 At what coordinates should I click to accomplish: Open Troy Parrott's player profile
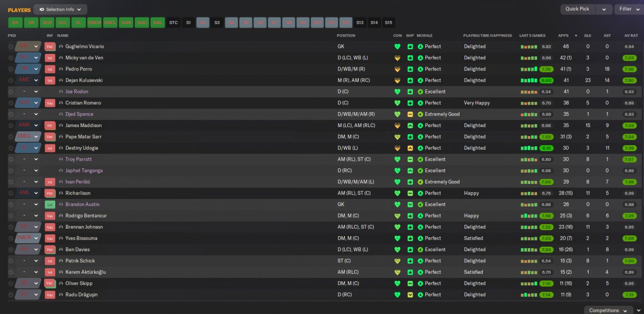pyautogui.click(x=78, y=159)
